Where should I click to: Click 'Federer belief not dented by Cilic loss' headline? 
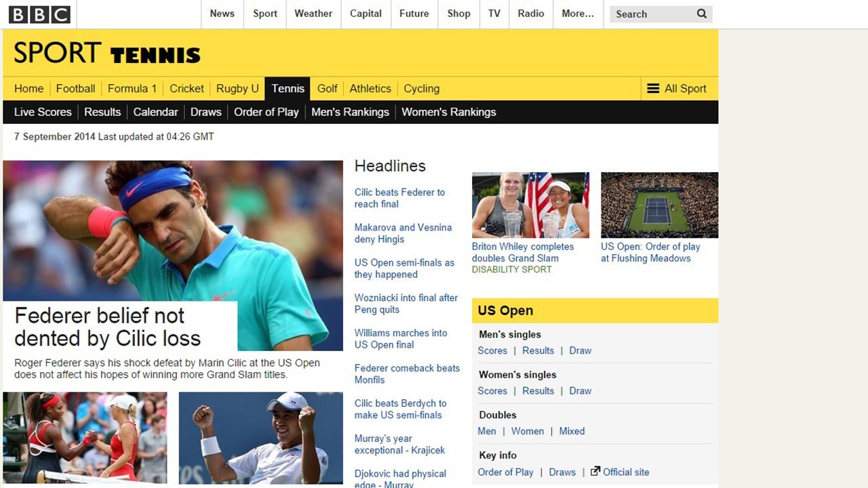tap(107, 327)
